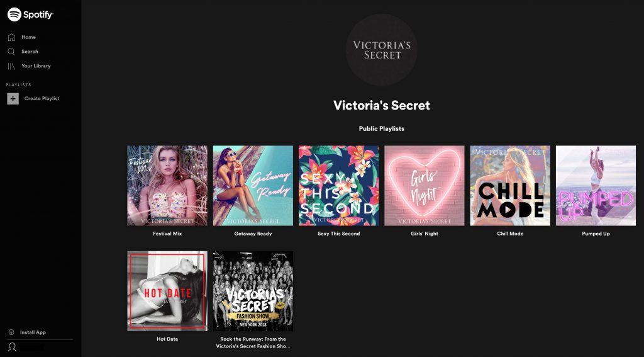Viewport: 644px width, 357px height.
Task: Click the Create Playlist label
Action: (42, 99)
